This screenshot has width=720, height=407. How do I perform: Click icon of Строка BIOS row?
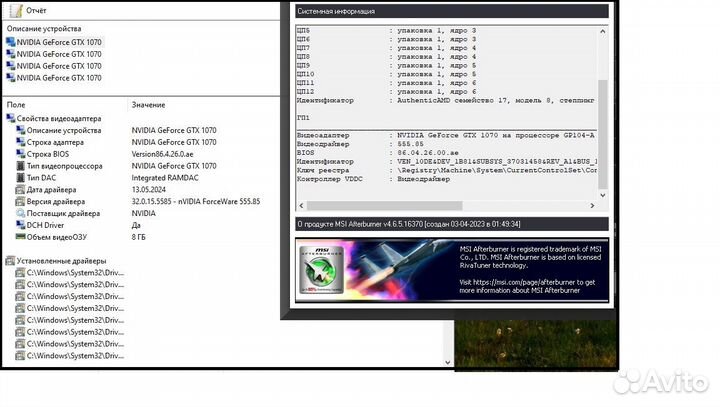tap(20, 154)
